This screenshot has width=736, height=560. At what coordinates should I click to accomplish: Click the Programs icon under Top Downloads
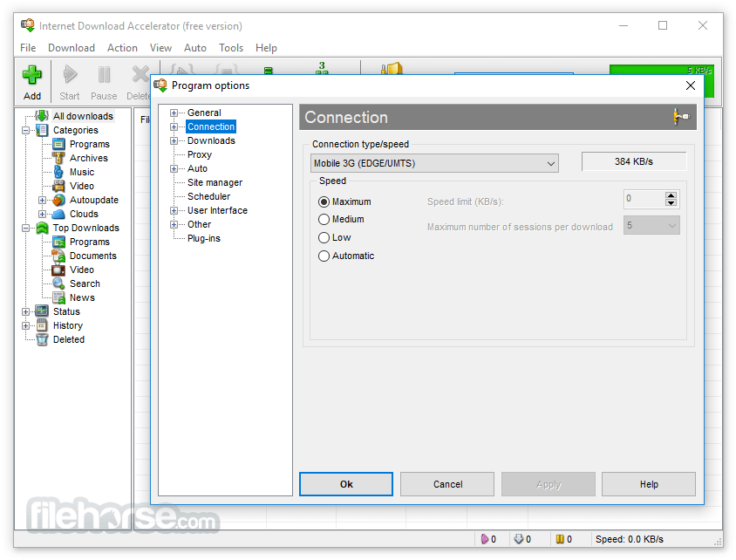pos(58,242)
